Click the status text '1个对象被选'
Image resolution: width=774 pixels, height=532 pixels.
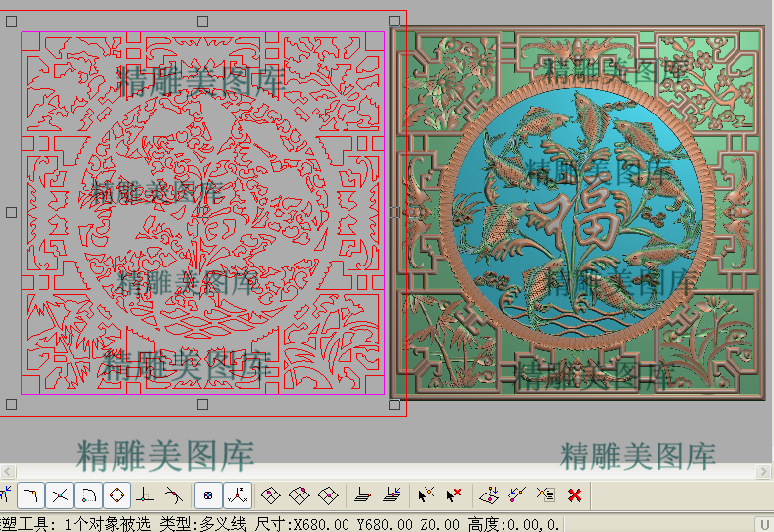pyautogui.click(x=108, y=524)
